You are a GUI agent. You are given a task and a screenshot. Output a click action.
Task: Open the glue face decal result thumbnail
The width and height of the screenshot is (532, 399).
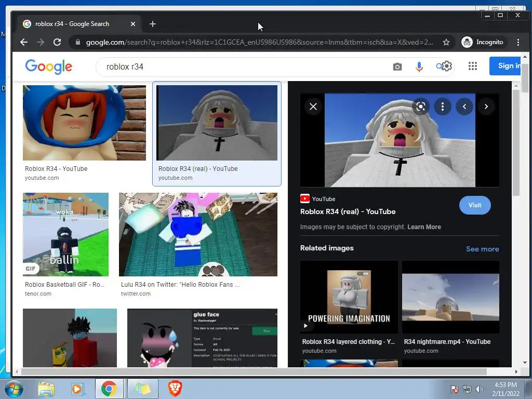click(202, 338)
